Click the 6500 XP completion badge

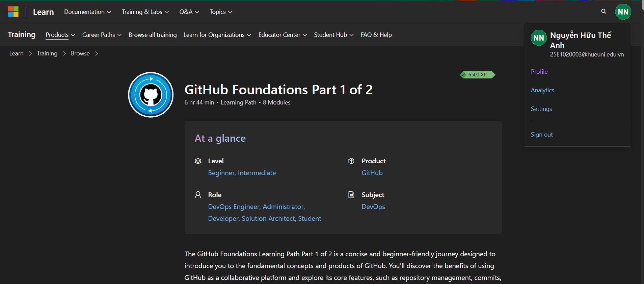click(x=477, y=75)
